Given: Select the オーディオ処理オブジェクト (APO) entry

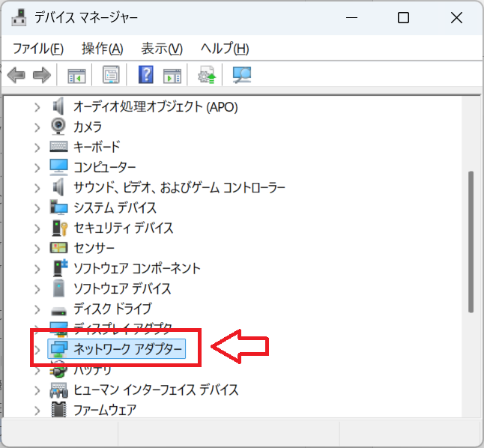Looking at the screenshot, I should point(156,107).
